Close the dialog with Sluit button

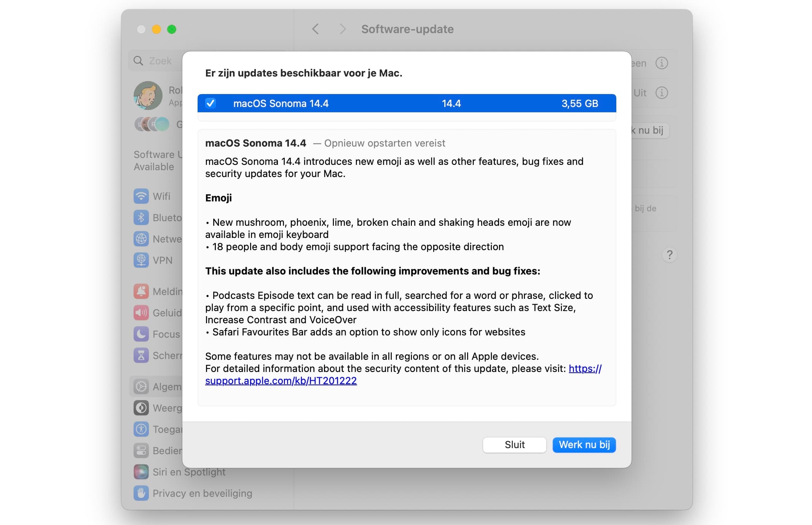pos(514,445)
